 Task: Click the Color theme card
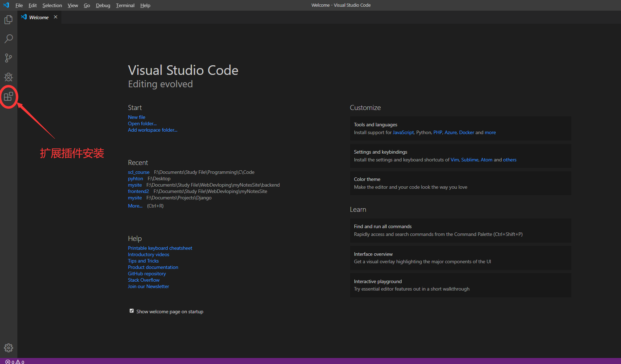[x=461, y=183]
